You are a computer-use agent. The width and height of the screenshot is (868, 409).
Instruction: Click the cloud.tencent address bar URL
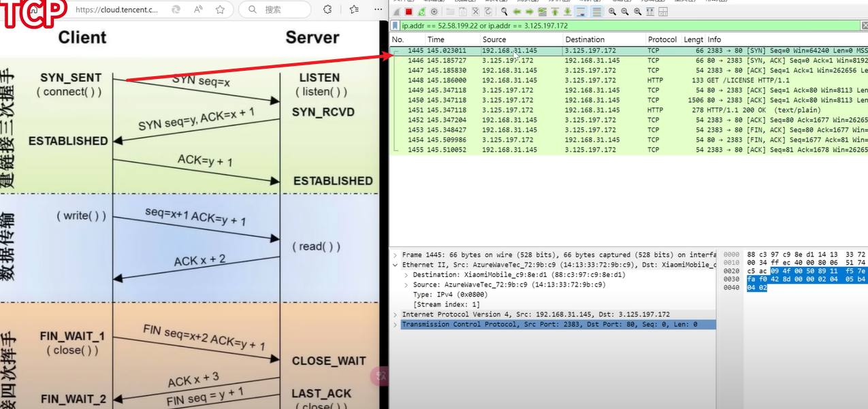pos(116,10)
